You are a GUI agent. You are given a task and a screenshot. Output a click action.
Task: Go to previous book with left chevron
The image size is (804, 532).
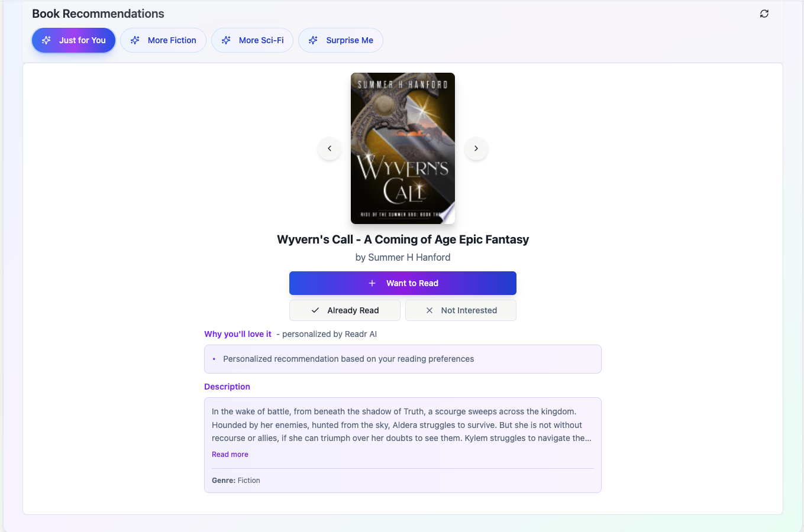tap(330, 148)
